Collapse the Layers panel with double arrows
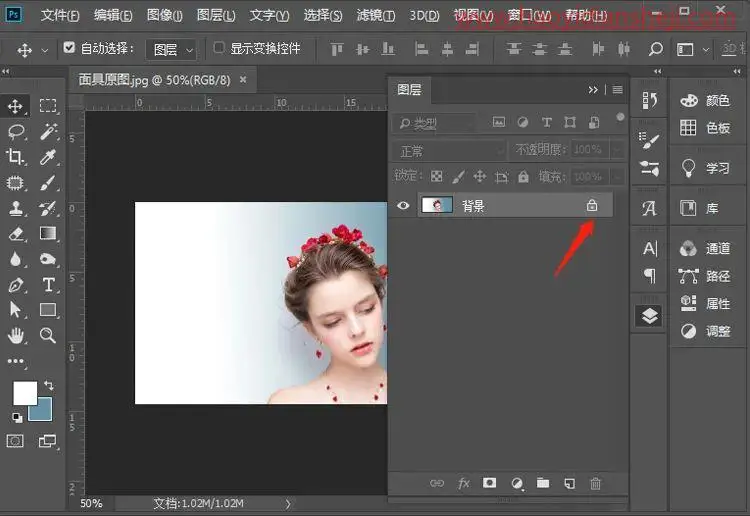This screenshot has height=516, width=750. pyautogui.click(x=593, y=89)
